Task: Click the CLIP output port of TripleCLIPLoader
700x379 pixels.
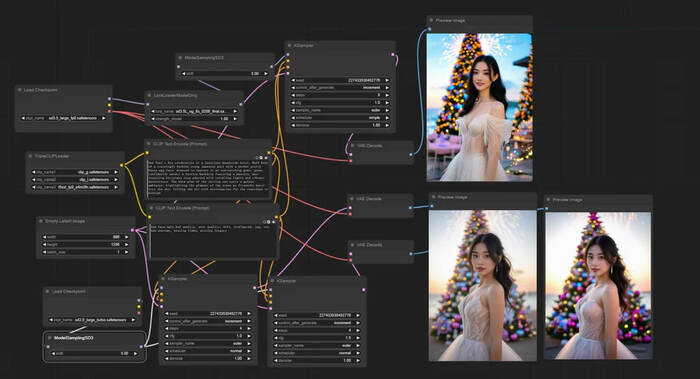Action: (121, 165)
